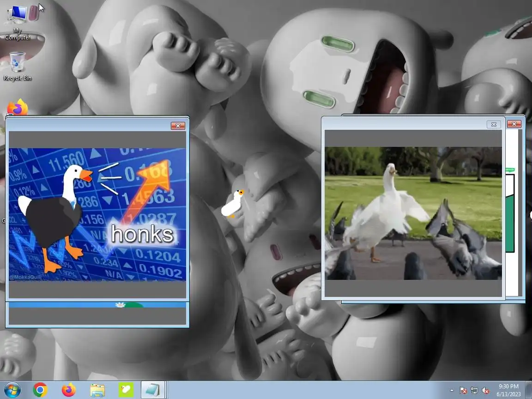Close the goose and pigeons photo window
Screen dimensions: 532x399
[494, 125]
